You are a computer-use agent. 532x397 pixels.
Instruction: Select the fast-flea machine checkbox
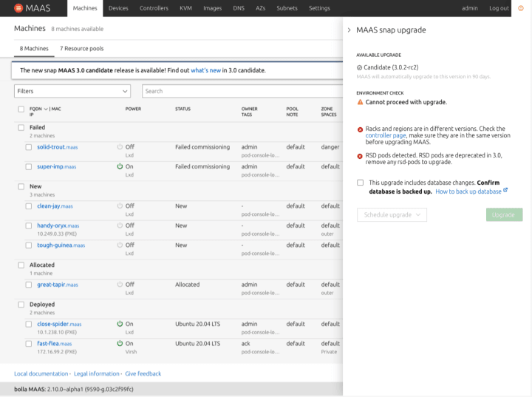click(x=29, y=344)
